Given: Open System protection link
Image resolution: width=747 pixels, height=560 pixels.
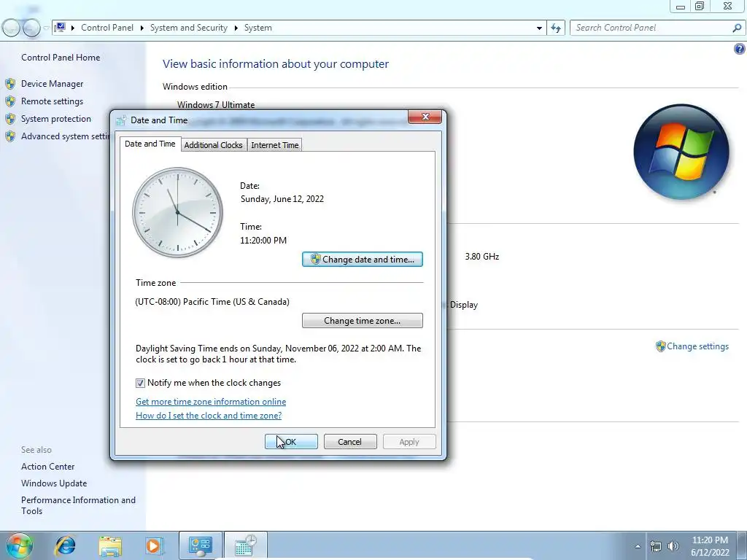Looking at the screenshot, I should coord(55,119).
